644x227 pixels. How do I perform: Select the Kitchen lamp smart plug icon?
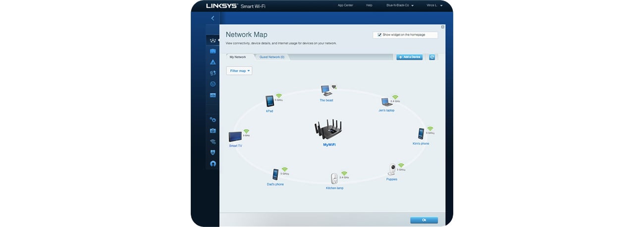[334, 179]
